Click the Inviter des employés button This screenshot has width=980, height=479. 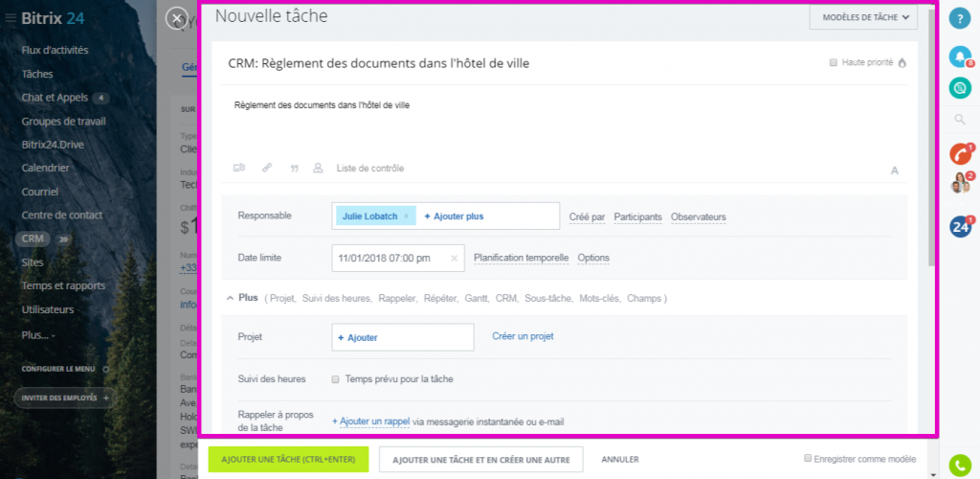coord(65,398)
